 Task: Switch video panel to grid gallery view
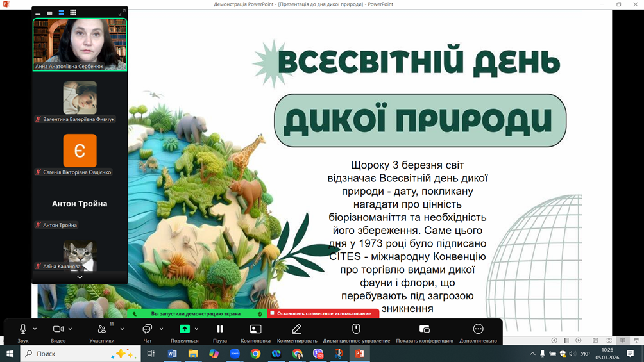pos(73,13)
